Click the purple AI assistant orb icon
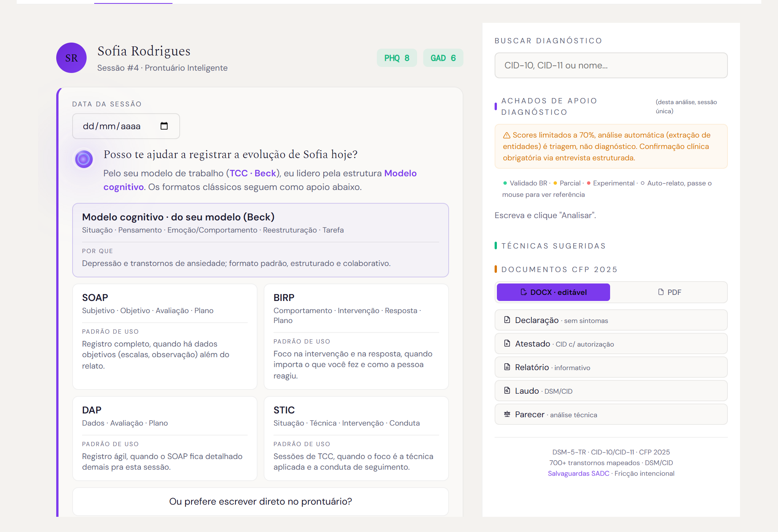This screenshot has width=778, height=532. point(84,159)
